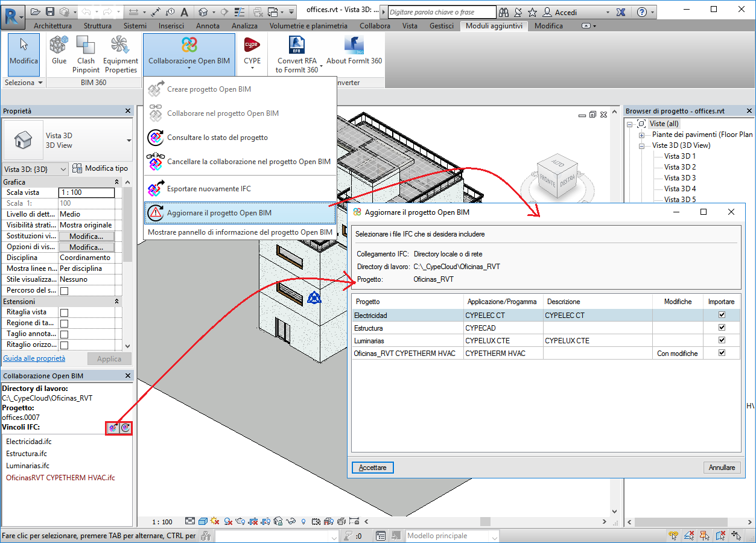Viewport: 756px width, 543px height.
Task: Click the Help question mark icon
Action: (x=642, y=12)
